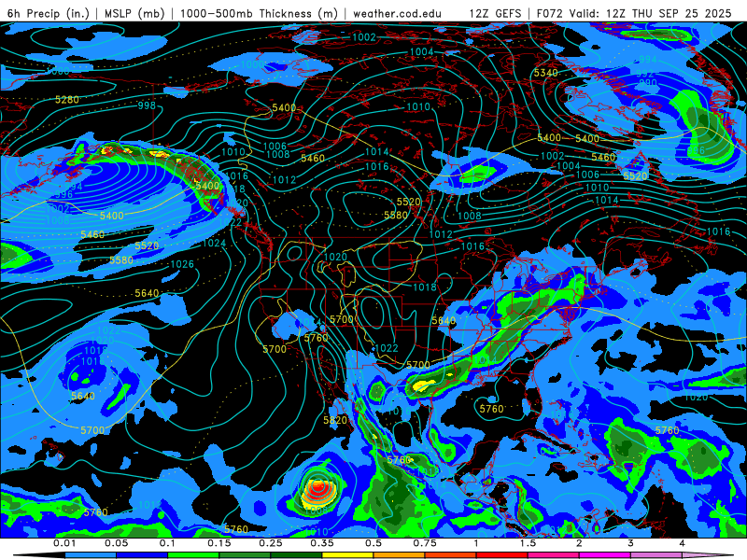Select the yellow 0.35 legend swatch

pos(347,555)
